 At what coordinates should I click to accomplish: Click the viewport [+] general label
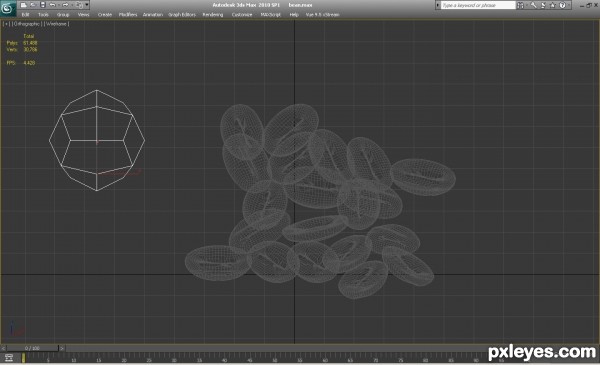6,24
